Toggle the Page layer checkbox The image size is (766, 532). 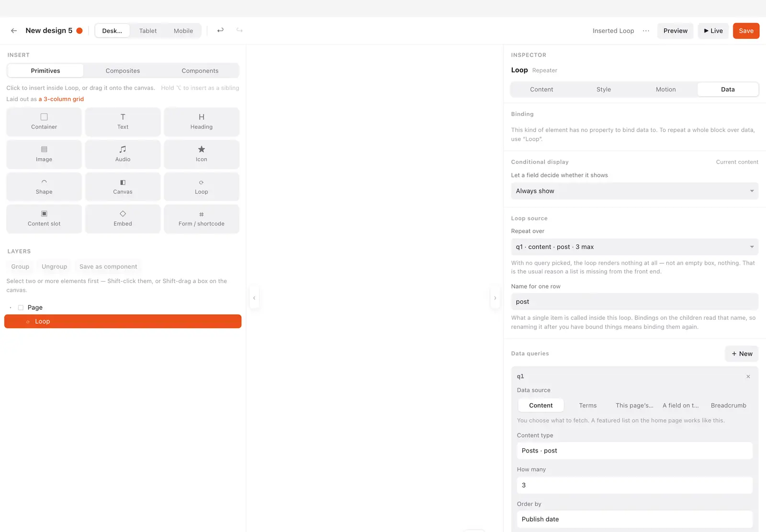tap(21, 307)
